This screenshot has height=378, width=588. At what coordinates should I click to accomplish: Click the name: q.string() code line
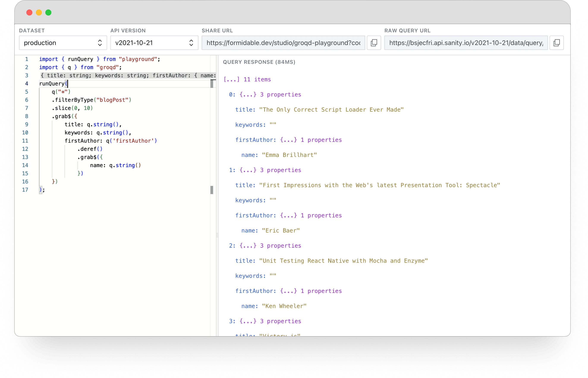(116, 166)
